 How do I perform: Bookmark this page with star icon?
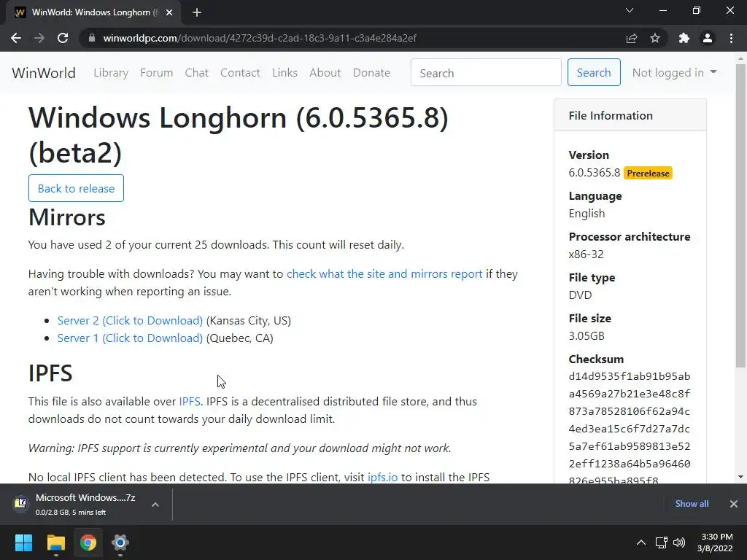[655, 38]
